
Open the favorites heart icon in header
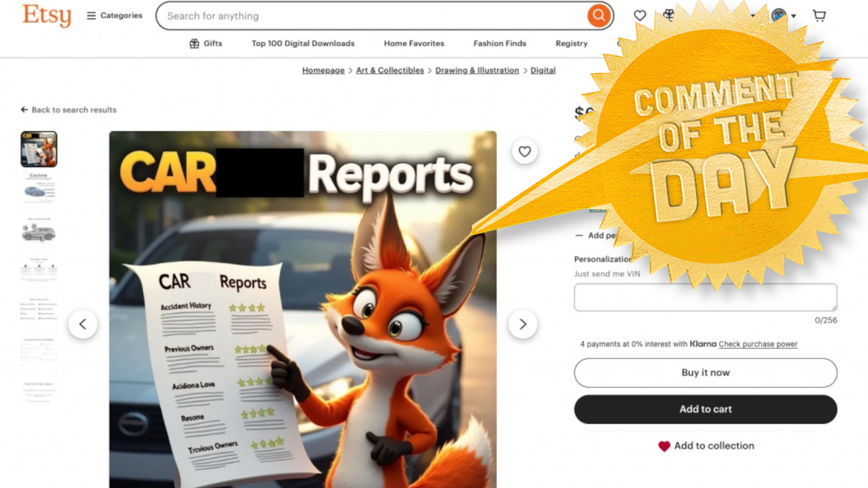pyautogui.click(x=640, y=16)
